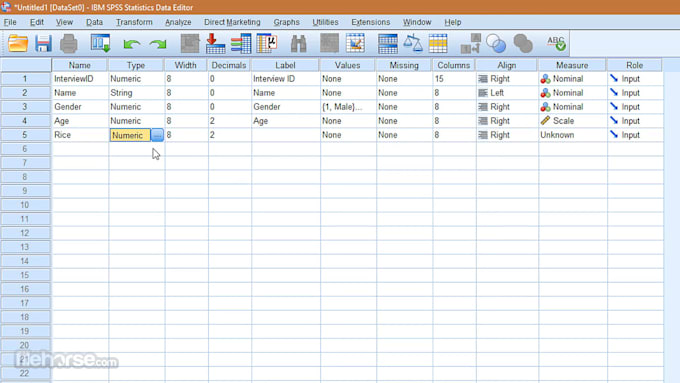
Task: Save this document floppy disk icon
Action: coord(43,44)
